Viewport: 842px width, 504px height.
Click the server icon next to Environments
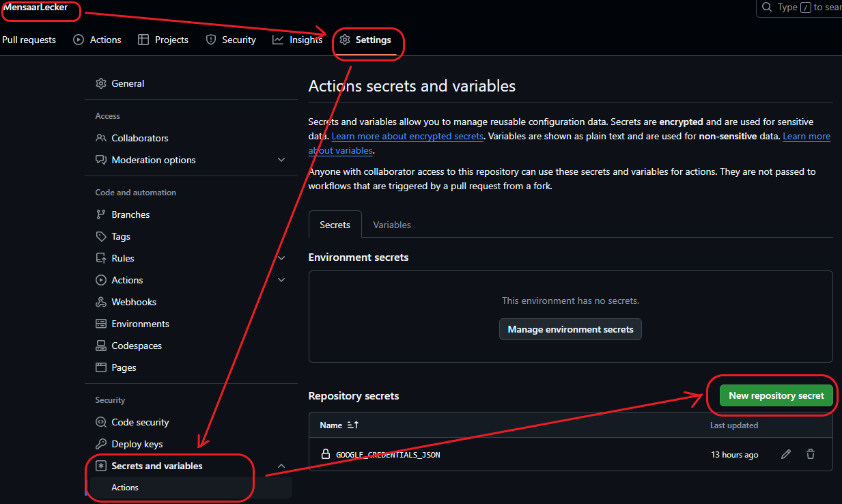tap(101, 324)
